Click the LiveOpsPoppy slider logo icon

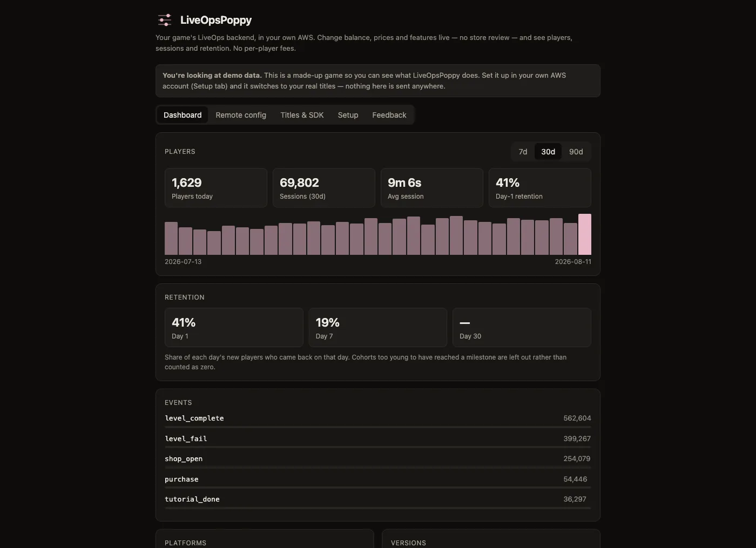165,20
